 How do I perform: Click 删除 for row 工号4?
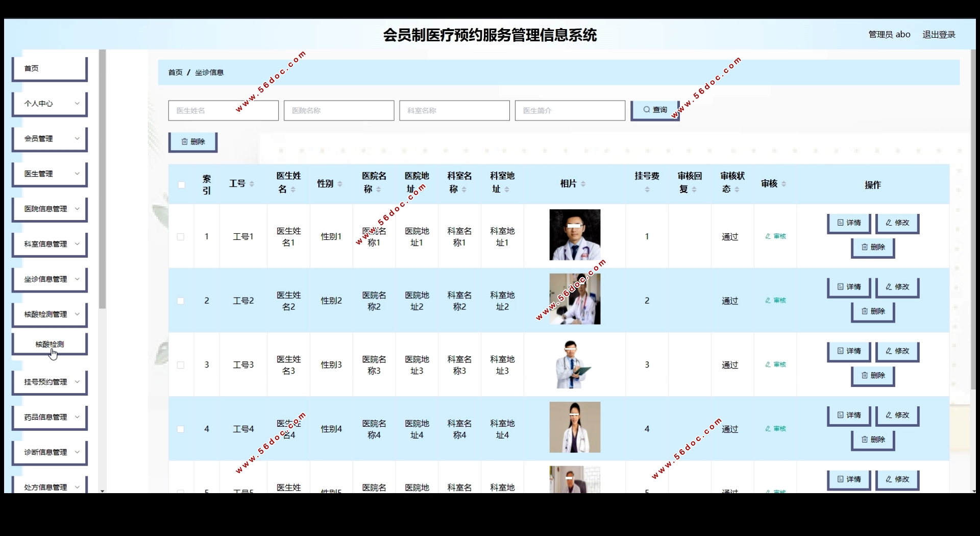pyautogui.click(x=873, y=440)
